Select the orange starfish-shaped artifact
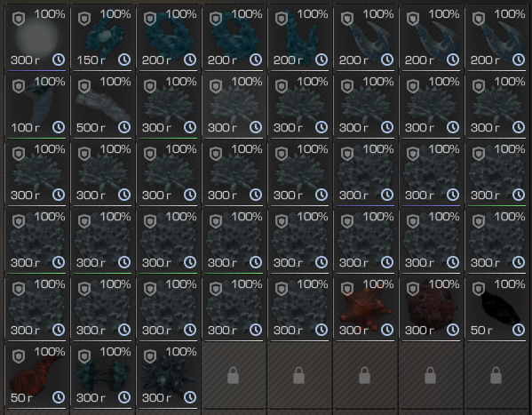This screenshot has width=532, height=415. pyautogui.click(x=365, y=307)
